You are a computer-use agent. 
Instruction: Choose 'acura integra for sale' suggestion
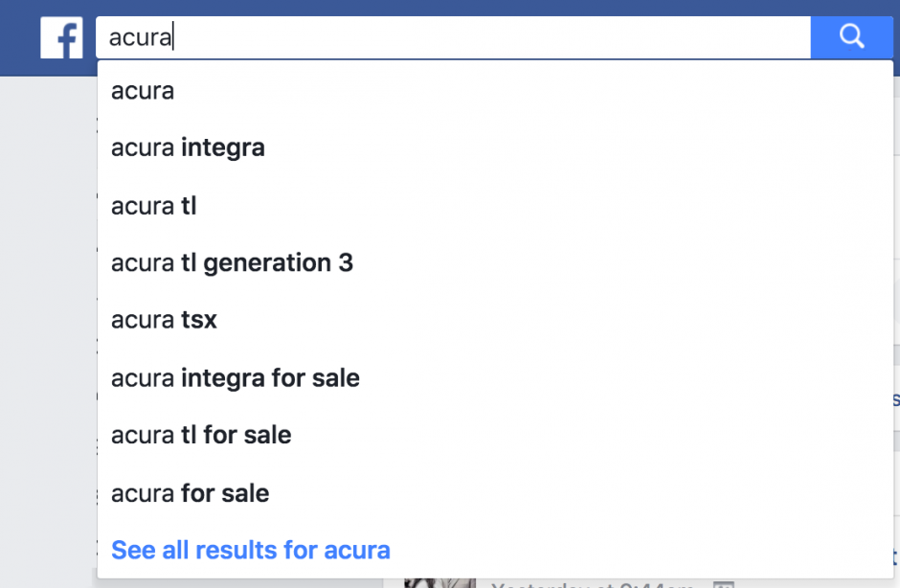[x=235, y=377]
